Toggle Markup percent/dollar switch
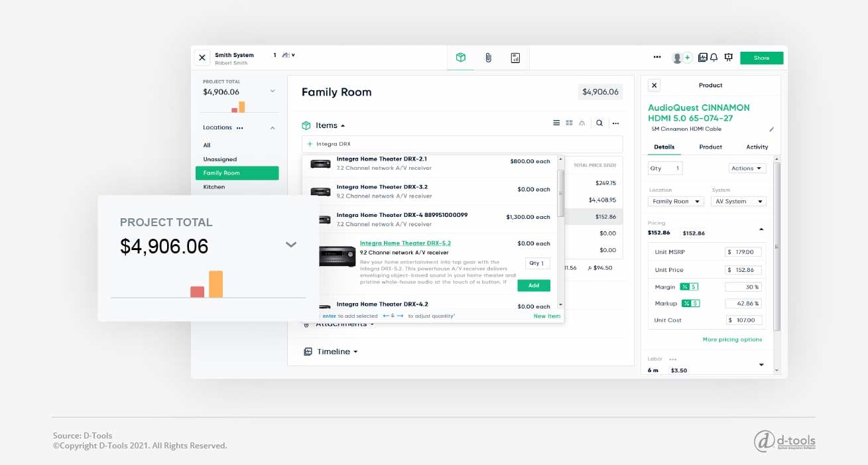This screenshot has width=868, height=465. point(691,304)
